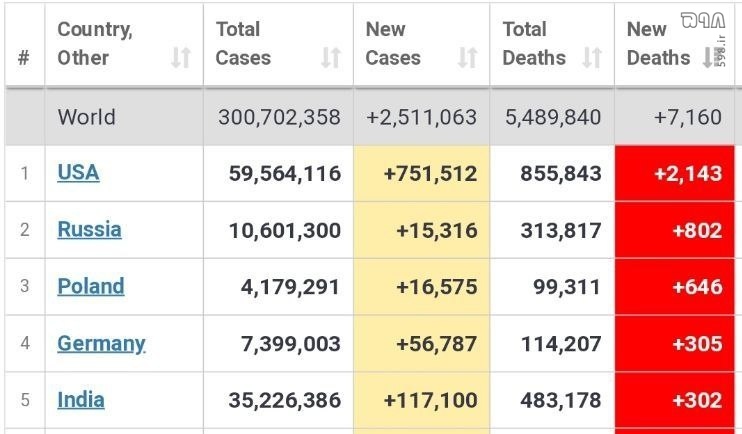Viewport: 742px width, 434px height.
Task: Select Poland total cases 4,179,291
Action: coord(290,287)
